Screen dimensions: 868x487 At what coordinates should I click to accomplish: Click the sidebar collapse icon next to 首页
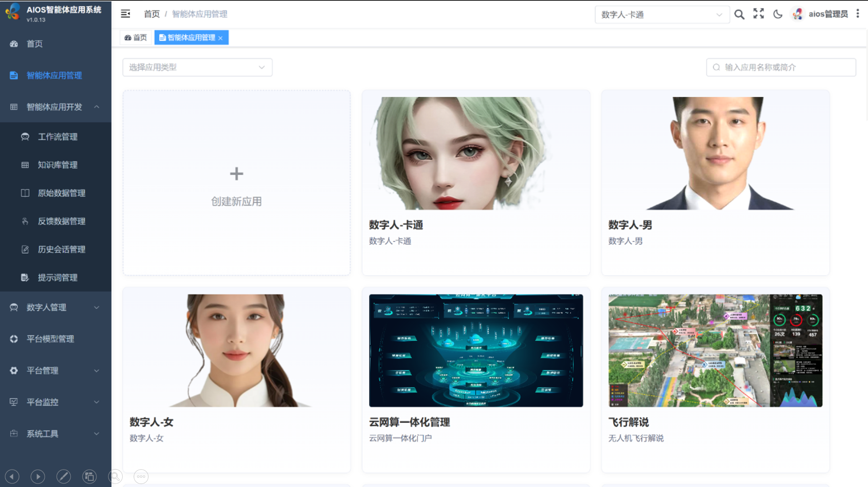pyautogui.click(x=125, y=14)
